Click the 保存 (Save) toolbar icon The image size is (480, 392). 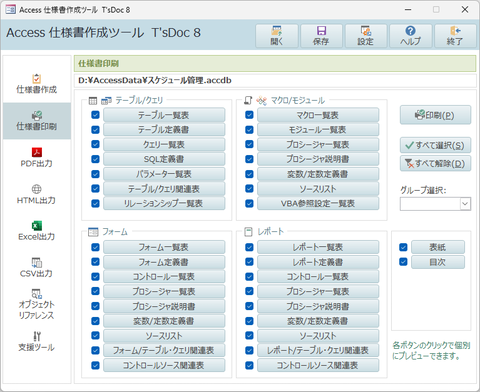[321, 36]
